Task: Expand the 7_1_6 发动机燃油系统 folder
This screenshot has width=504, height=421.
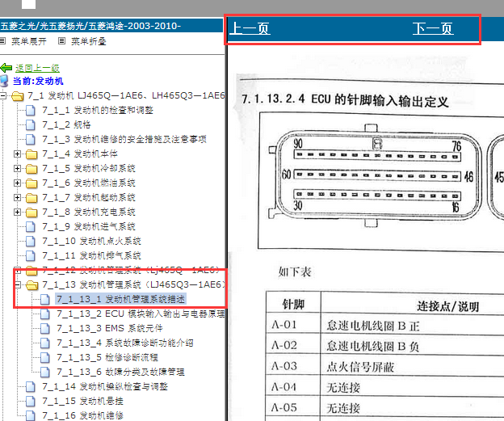Action: [x=17, y=183]
